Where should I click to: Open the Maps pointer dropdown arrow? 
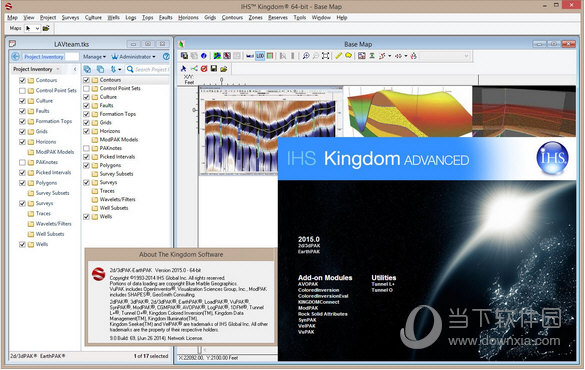tap(37, 28)
